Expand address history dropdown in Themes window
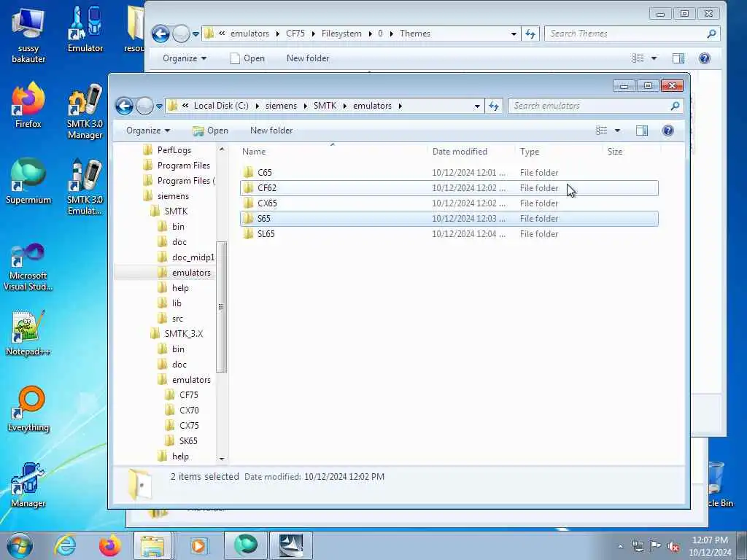 514,34
